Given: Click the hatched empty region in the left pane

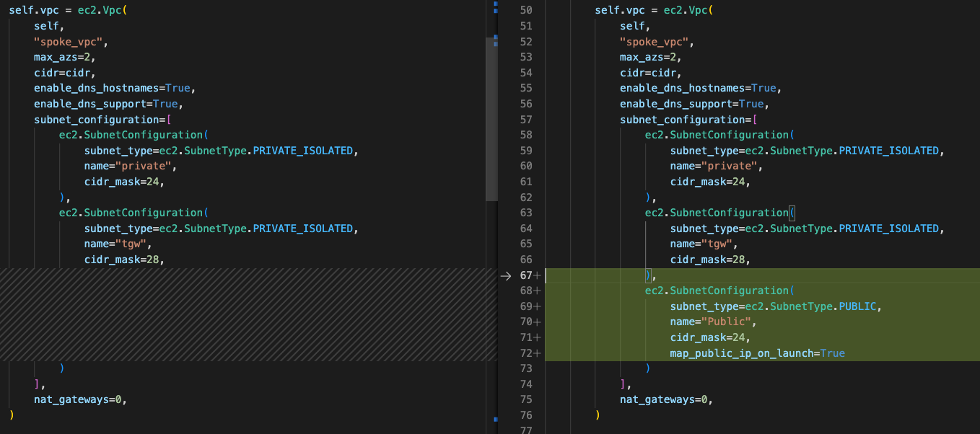Looking at the screenshot, I should coord(245,314).
